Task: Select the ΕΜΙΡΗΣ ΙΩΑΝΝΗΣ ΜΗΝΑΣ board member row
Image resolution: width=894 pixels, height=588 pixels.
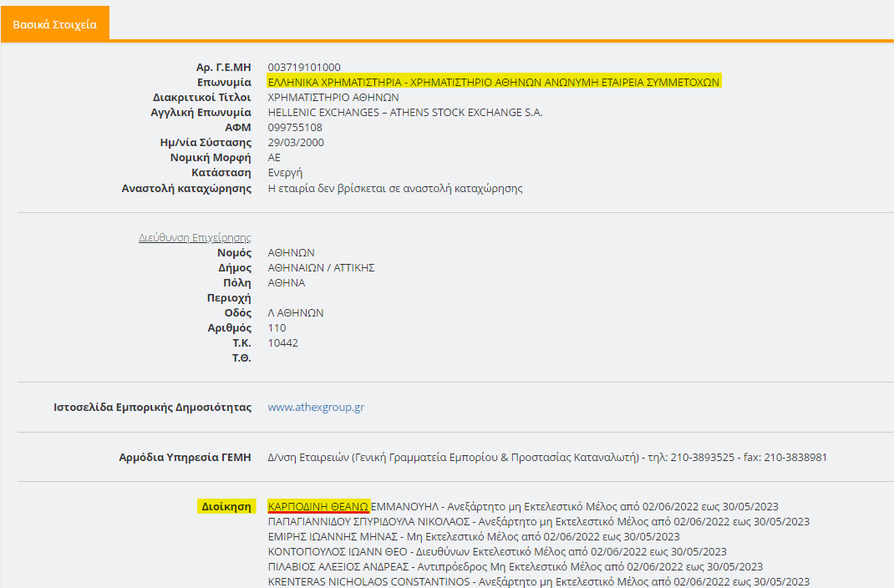Action: (x=474, y=537)
